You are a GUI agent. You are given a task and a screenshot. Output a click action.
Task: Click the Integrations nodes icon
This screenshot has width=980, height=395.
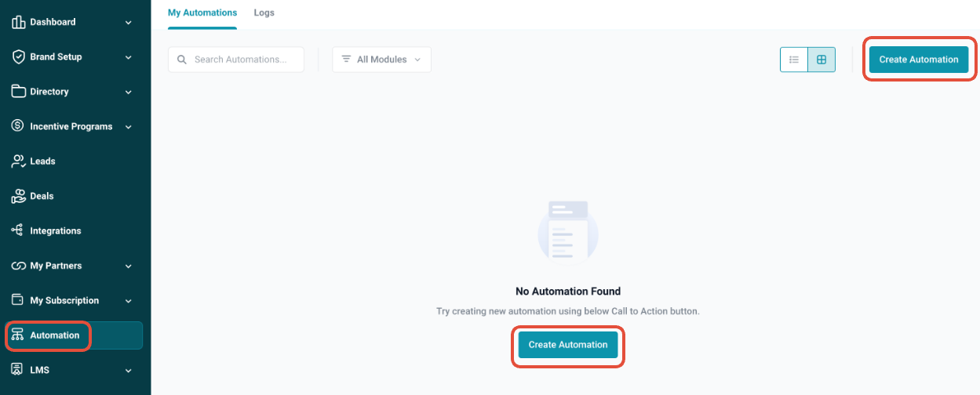[x=19, y=230]
